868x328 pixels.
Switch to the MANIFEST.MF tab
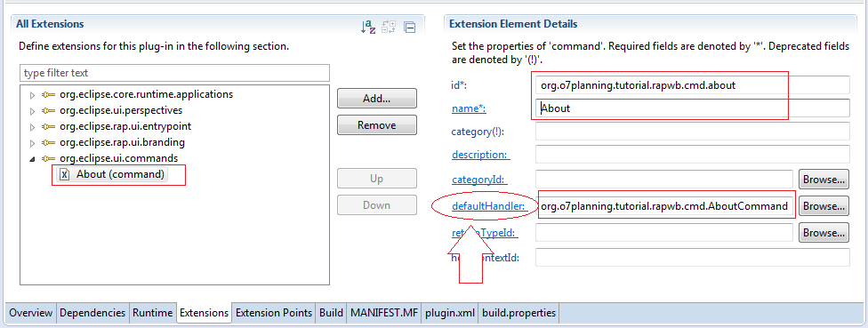point(383,313)
